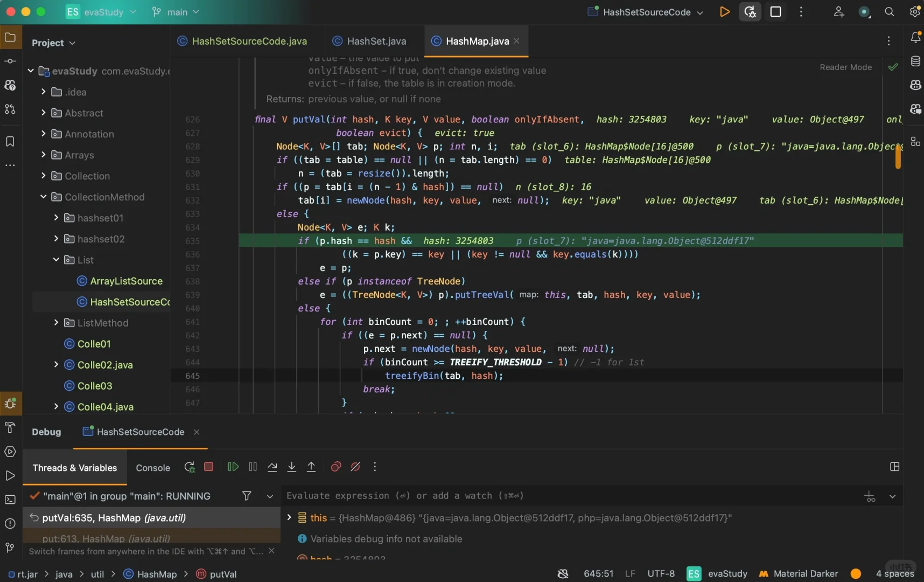Open the Commit tool window
924x582 pixels.
click(10, 61)
